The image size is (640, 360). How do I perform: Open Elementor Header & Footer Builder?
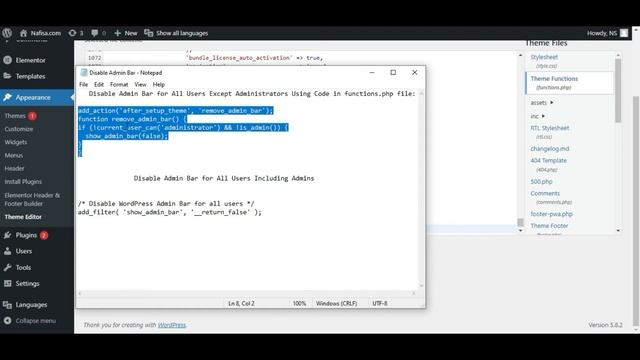[x=32, y=199]
